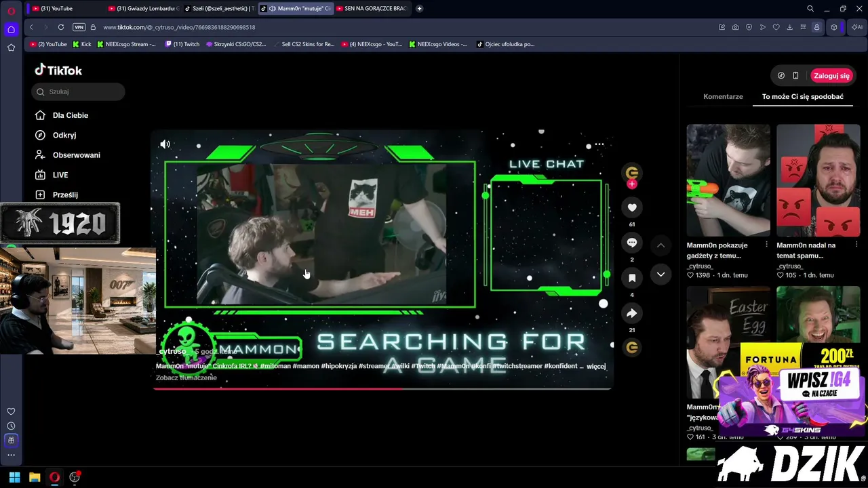This screenshot has width=868, height=488.
Task: Open Opera sidebar heart pinboards icon
Action: click(11, 411)
